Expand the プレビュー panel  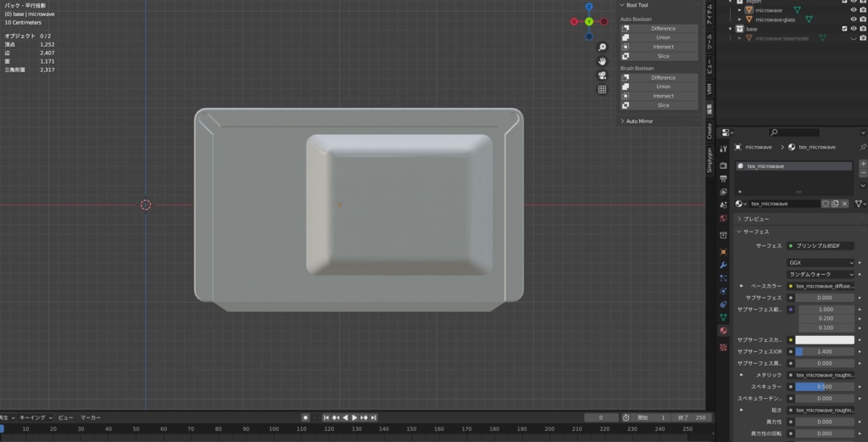tap(739, 219)
